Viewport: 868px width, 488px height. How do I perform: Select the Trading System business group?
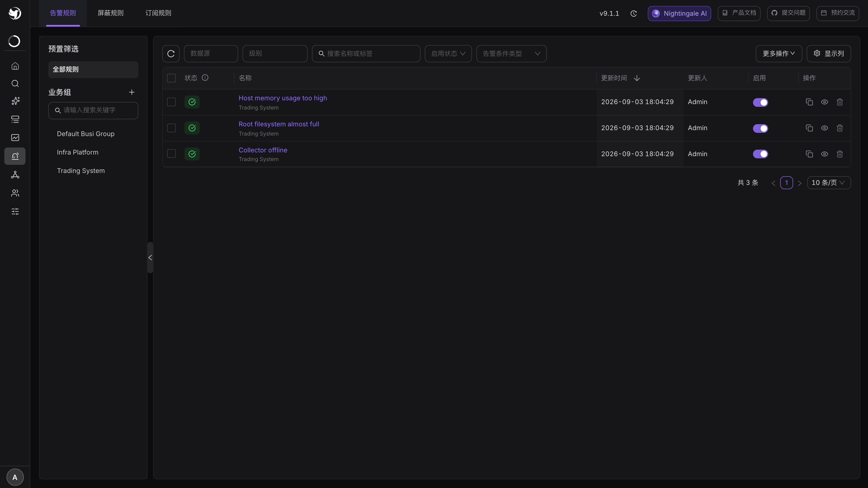[81, 171]
